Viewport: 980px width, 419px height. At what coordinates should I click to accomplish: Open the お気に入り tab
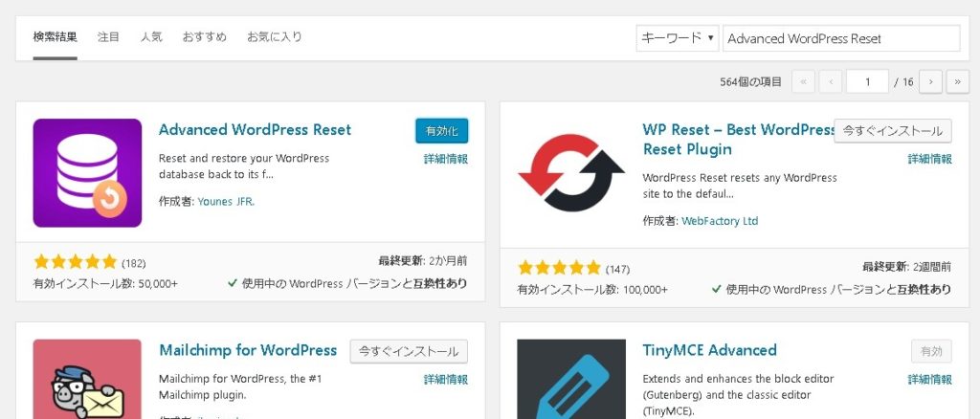(275, 37)
